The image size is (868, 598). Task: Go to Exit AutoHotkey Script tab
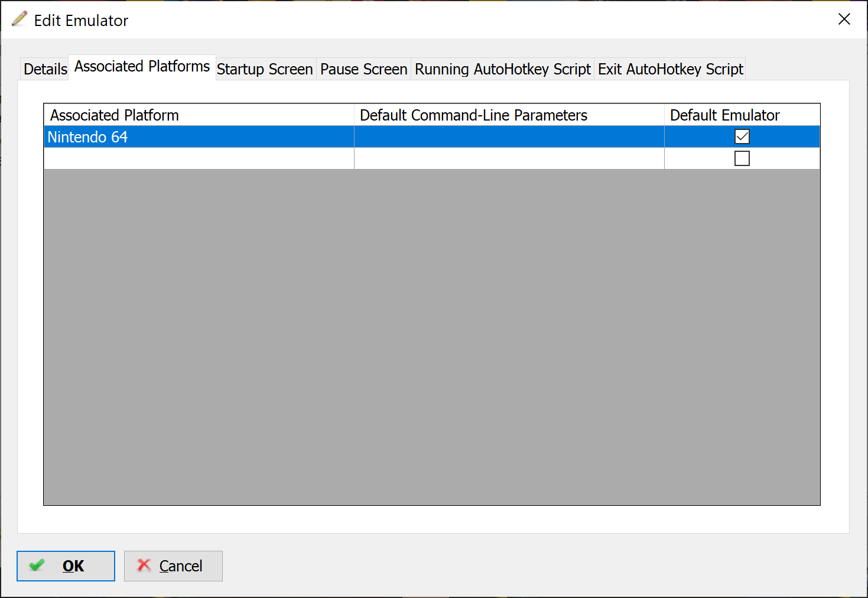pyautogui.click(x=670, y=69)
